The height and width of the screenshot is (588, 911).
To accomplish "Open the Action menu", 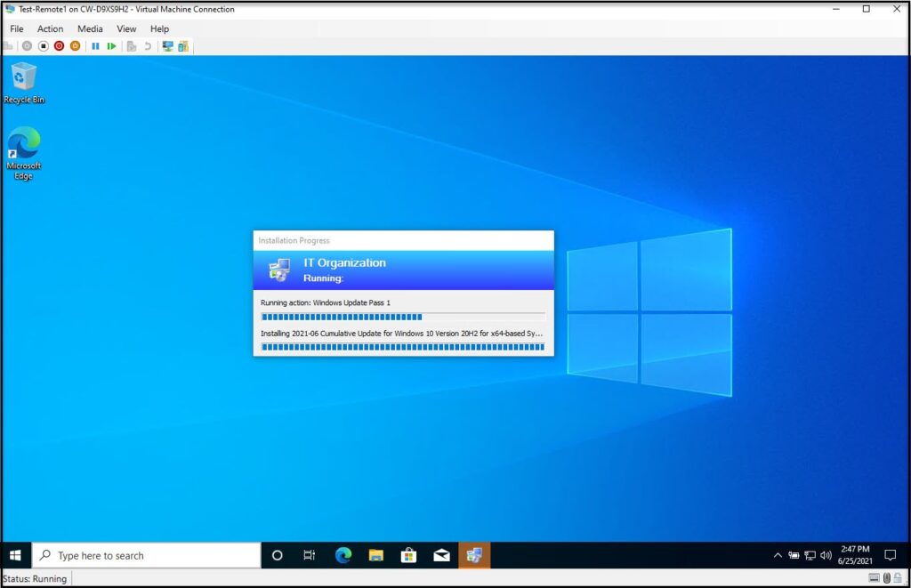I will click(x=50, y=28).
